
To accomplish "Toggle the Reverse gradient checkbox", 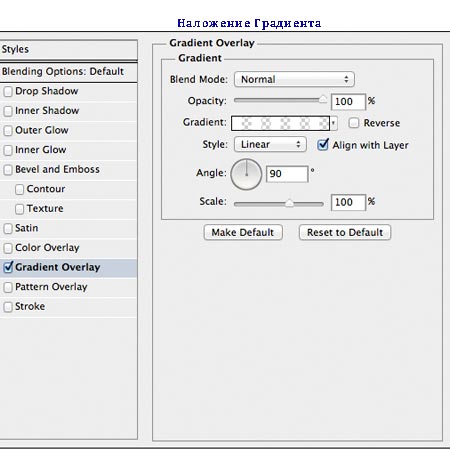I will coord(354,123).
